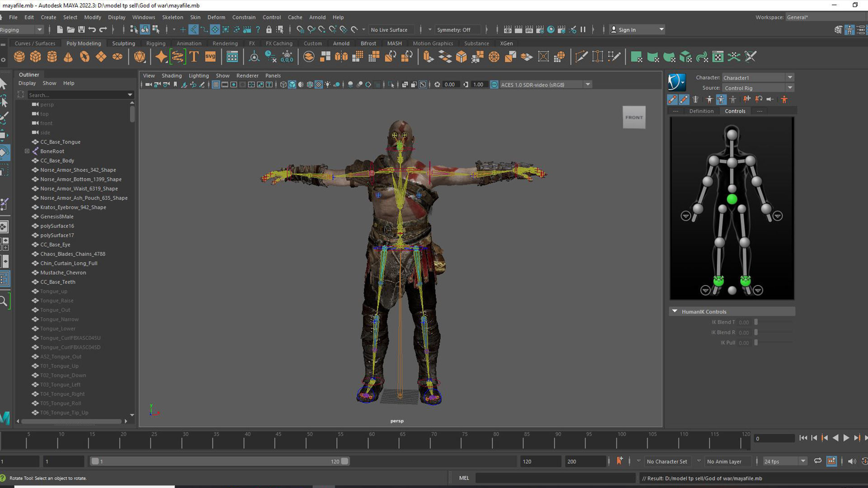
Task: Click the undo arrow icon
Action: coord(92,30)
